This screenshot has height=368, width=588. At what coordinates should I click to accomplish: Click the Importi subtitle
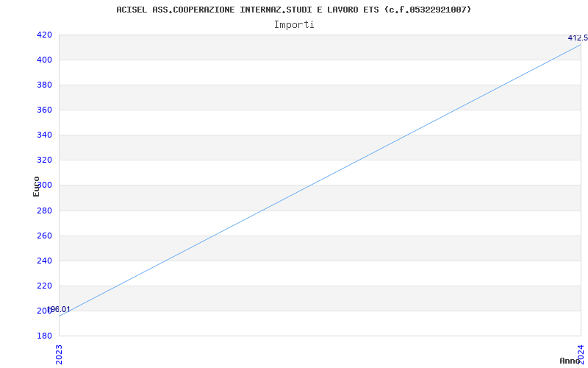(293, 25)
